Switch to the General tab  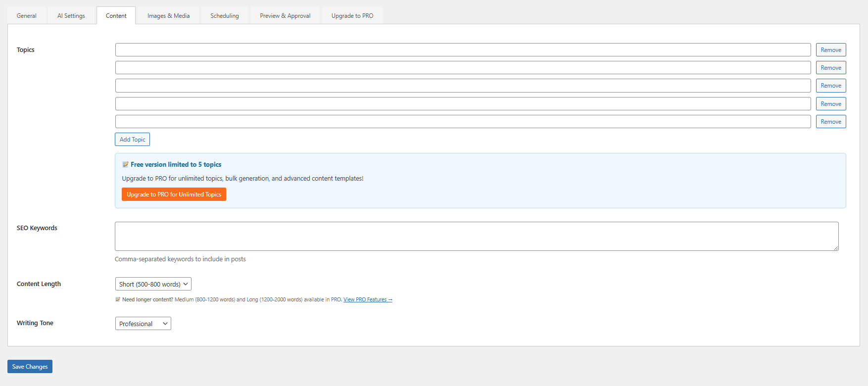pos(27,16)
